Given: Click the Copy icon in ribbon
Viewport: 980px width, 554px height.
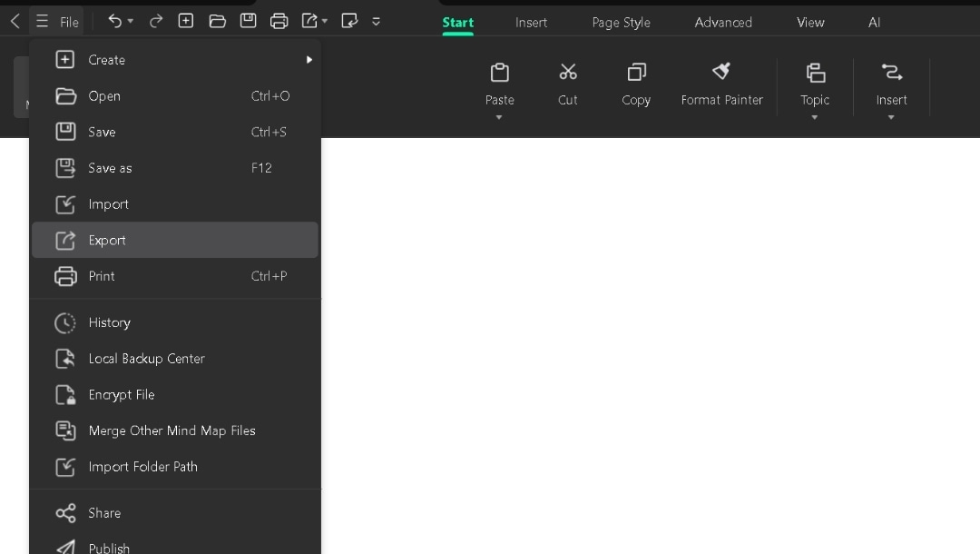Looking at the screenshot, I should pyautogui.click(x=636, y=73).
